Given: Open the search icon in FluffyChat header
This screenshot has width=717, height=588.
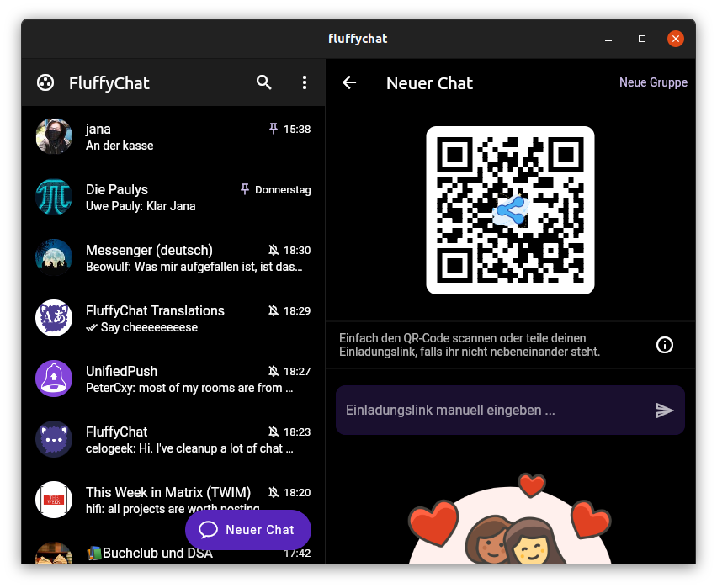Looking at the screenshot, I should [x=264, y=82].
